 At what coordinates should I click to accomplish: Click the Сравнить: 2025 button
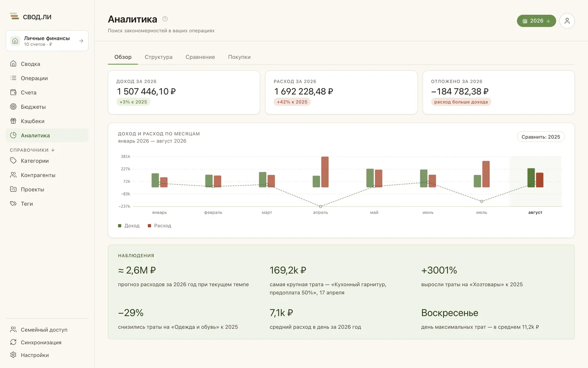tap(541, 137)
